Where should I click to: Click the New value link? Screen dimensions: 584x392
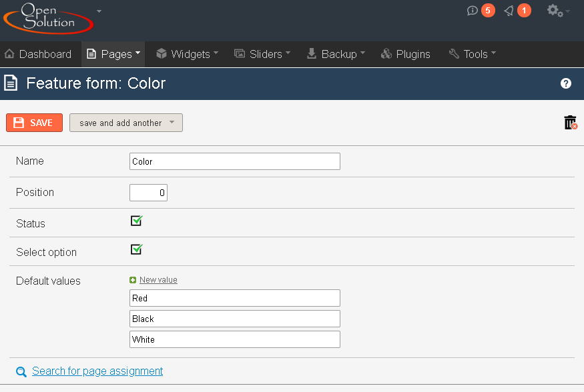158,280
